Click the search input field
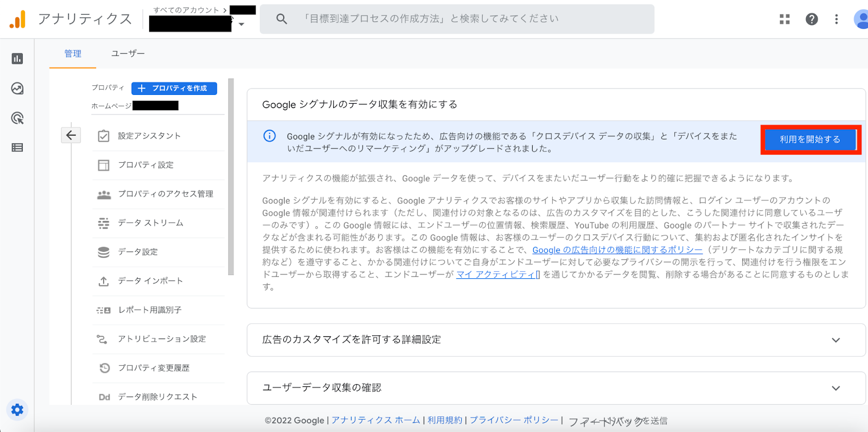868x432 pixels. click(x=457, y=19)
